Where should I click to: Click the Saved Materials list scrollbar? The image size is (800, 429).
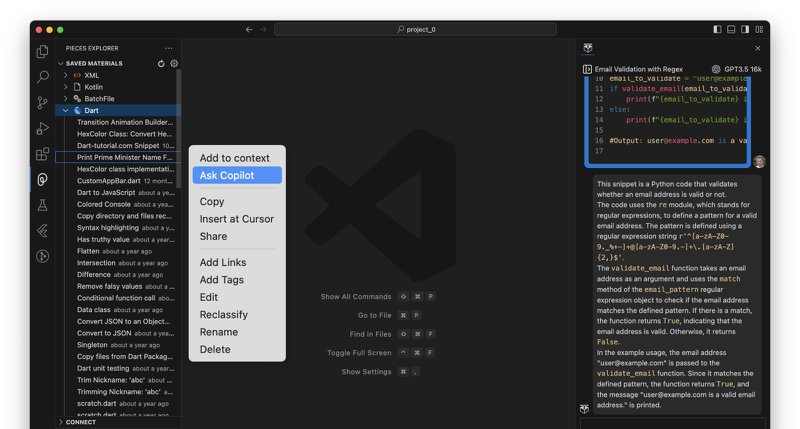(179, 129)
